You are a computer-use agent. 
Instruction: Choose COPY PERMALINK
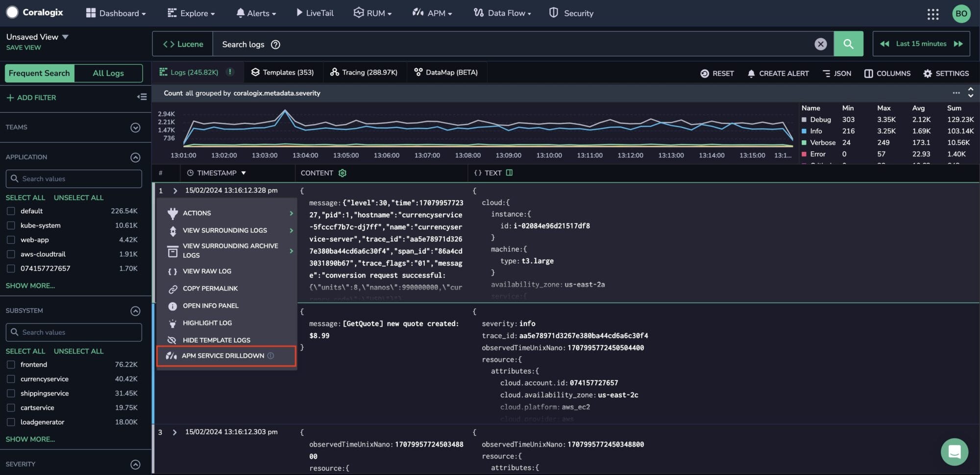point(227,289)
